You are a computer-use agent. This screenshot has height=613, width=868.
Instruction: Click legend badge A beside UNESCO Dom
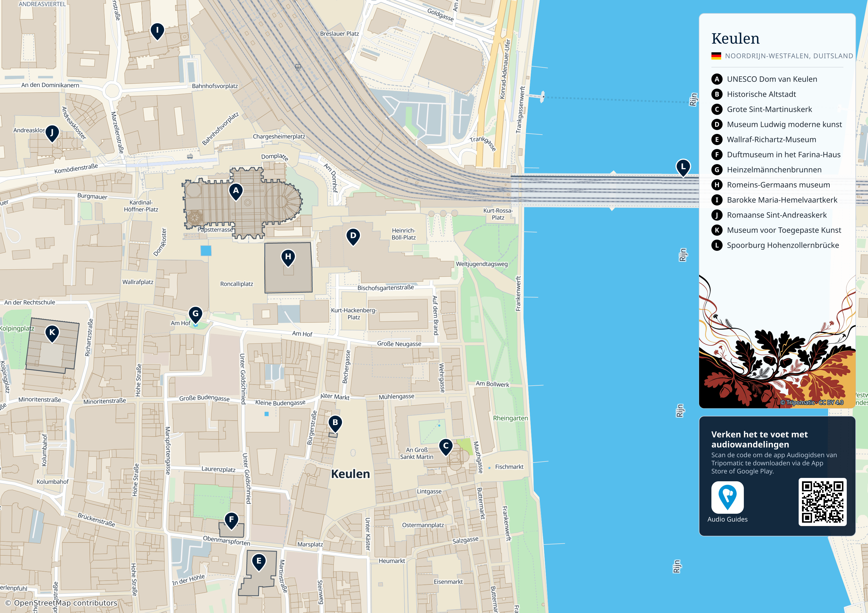click(x=717, y=79)
